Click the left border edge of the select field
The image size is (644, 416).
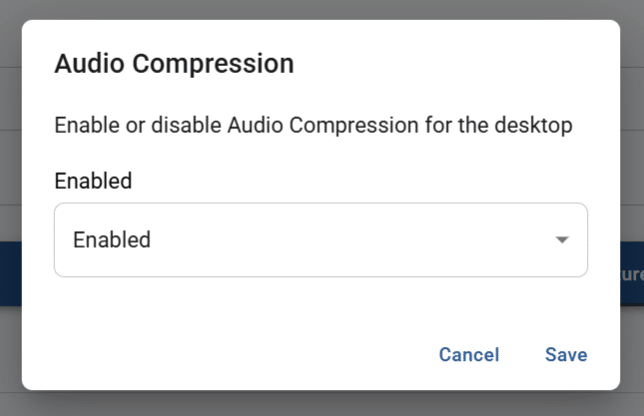(x=54, y=240)
